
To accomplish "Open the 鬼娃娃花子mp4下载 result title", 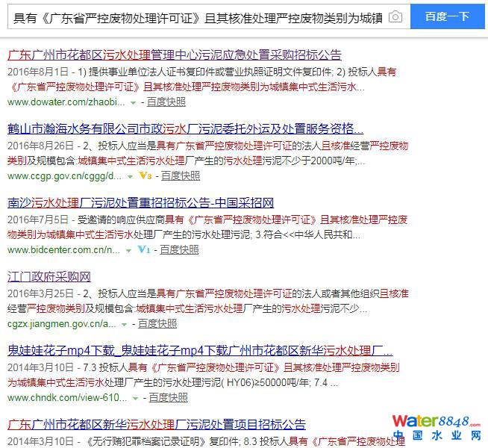I will click(x=199, y=350).
